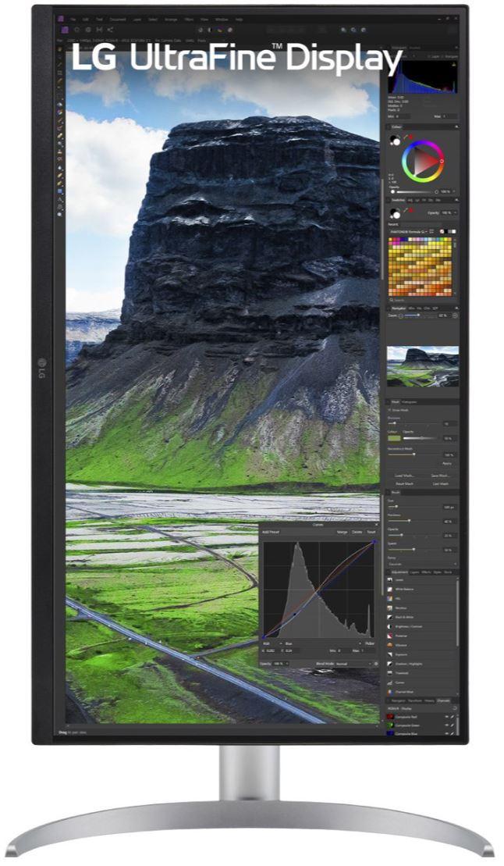Click the Load Mesh button
504x866 pixels.
click(404, 476)
